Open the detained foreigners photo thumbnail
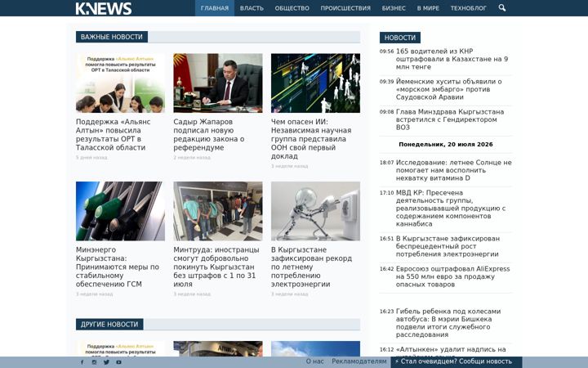Viewport: 588px width, 368px height. tap(218, 211)
